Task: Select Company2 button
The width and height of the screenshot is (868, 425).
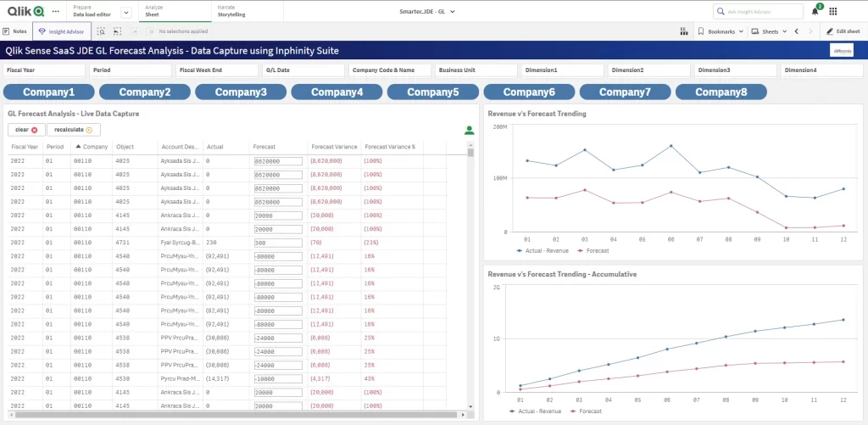Action: (145, 92)
